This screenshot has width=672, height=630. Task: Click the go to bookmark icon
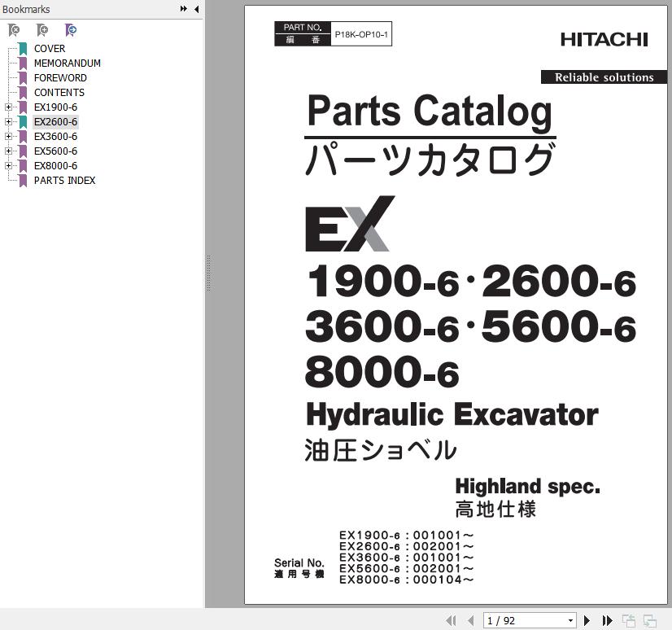tap(72, 30)
